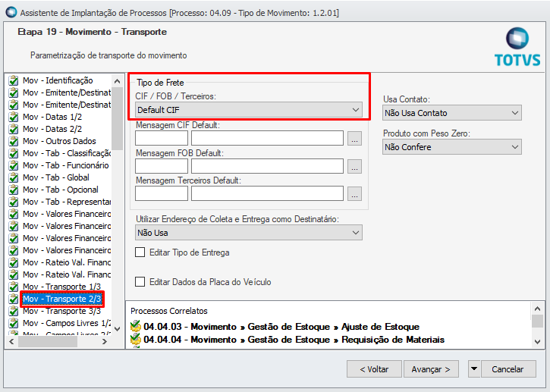Click the checkmark icon beside Mov - Transporte 1/3
550x392 pixels.
[x=14, y=287]
